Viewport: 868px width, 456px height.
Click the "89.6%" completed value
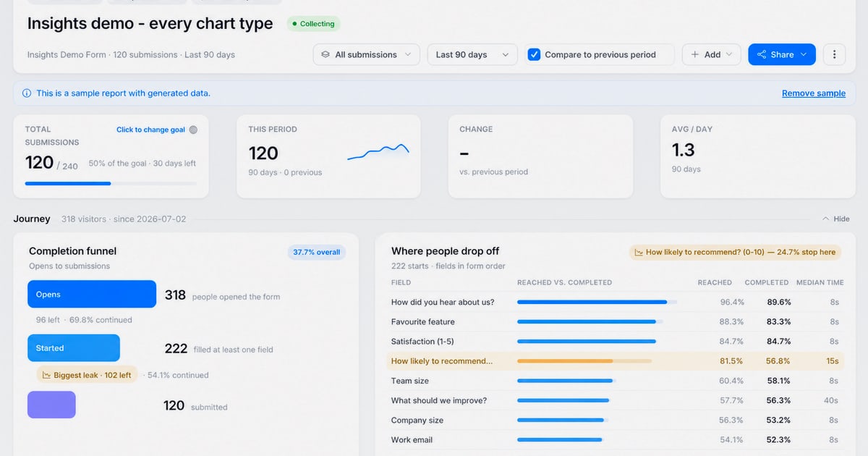coord(779,302)
